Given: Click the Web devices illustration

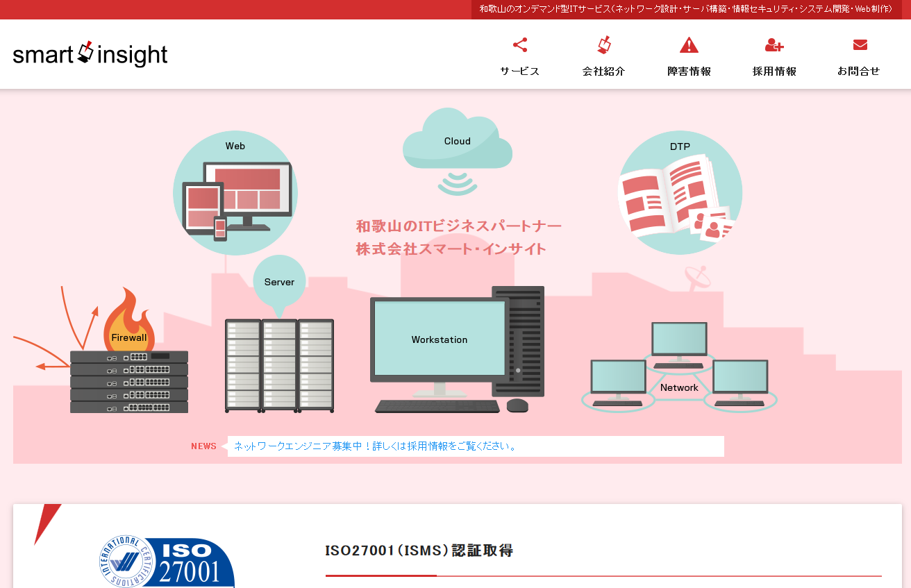Looking at the screenshot, I should click(235, 193).
